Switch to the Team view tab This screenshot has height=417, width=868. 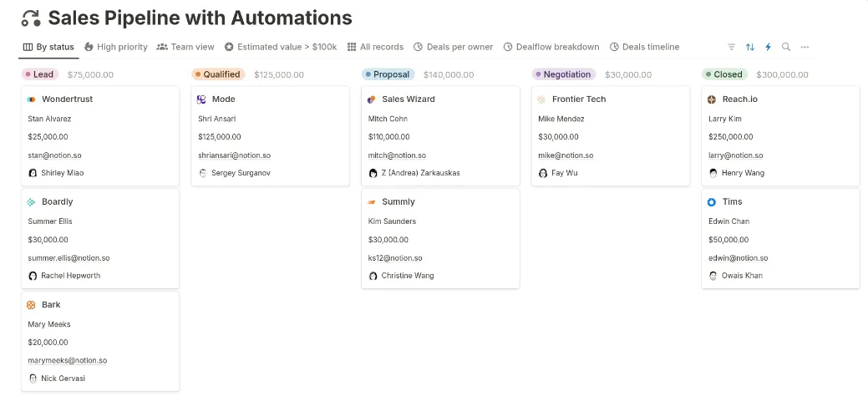click(x=185, y=47)
